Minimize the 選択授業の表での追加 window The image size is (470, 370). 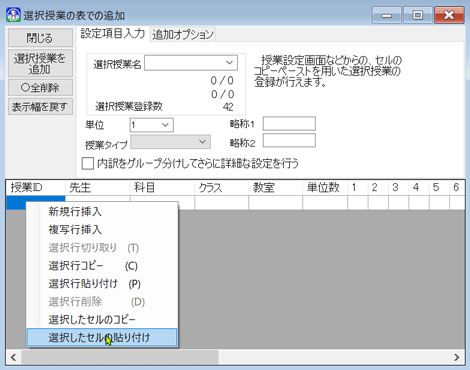387,15
